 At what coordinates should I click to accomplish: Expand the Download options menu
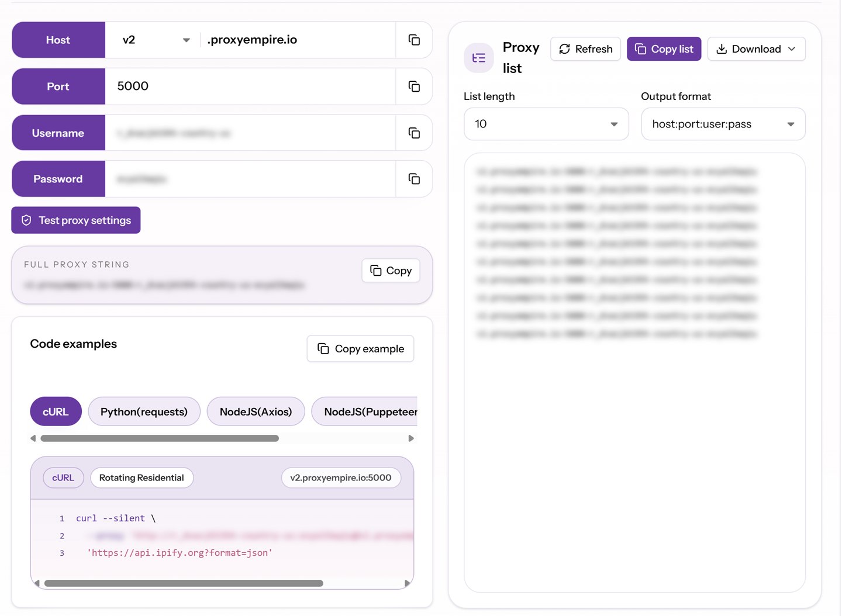click(756, 49)
